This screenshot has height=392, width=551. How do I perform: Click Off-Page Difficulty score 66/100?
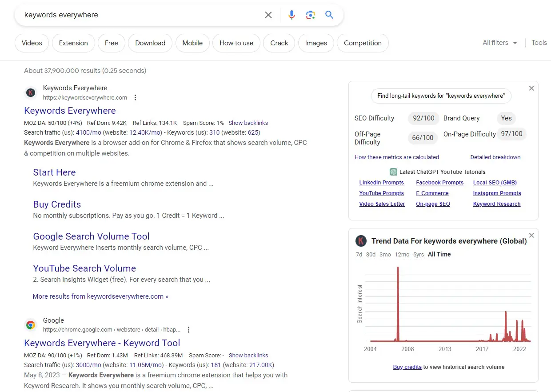423,138
